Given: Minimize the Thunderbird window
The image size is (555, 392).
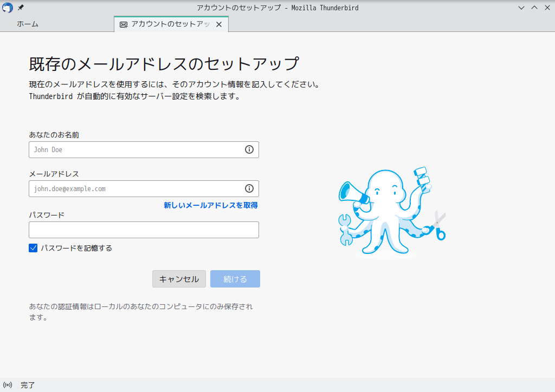Looking at the screenshot, I should (521, 8).
